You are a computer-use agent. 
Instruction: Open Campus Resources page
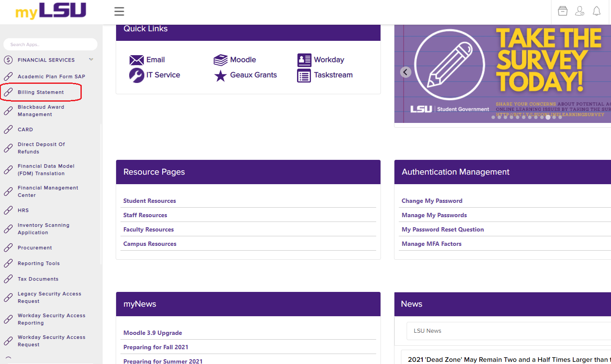(x=150, y=244)
